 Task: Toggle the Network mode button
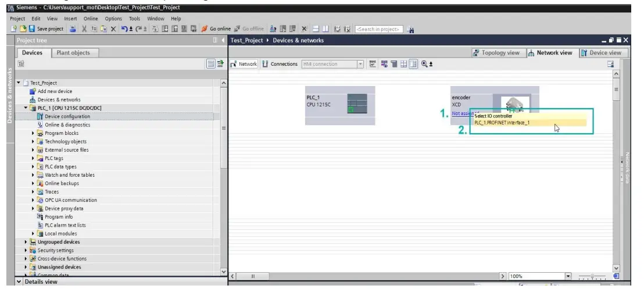click(x=244, y=64)
